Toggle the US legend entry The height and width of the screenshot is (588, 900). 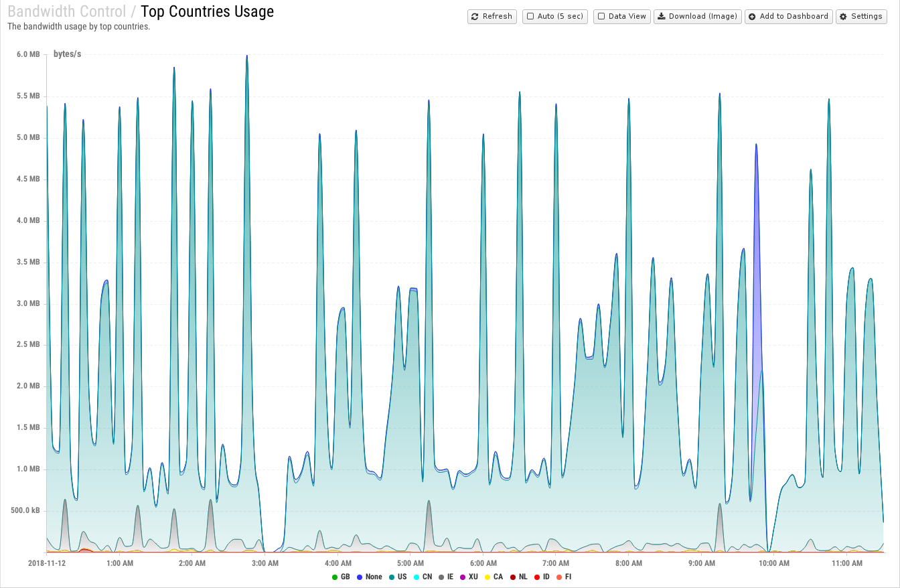pyautogui.click(x=397, y=577)
